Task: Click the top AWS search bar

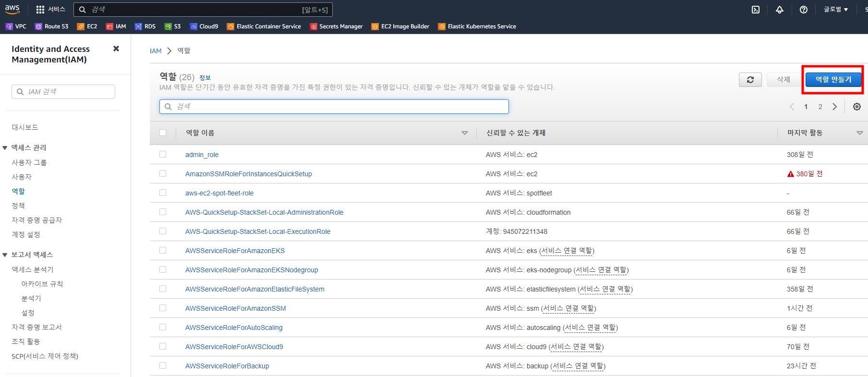Action: tap(203, 10)
